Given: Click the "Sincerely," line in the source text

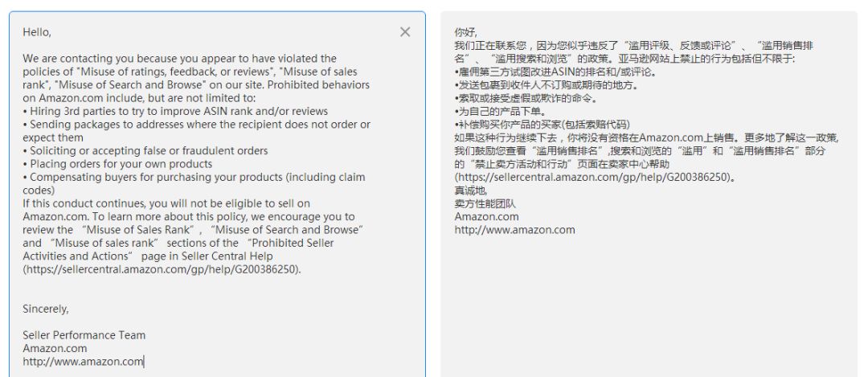Looking at the screenshot, I should point(45,309).
